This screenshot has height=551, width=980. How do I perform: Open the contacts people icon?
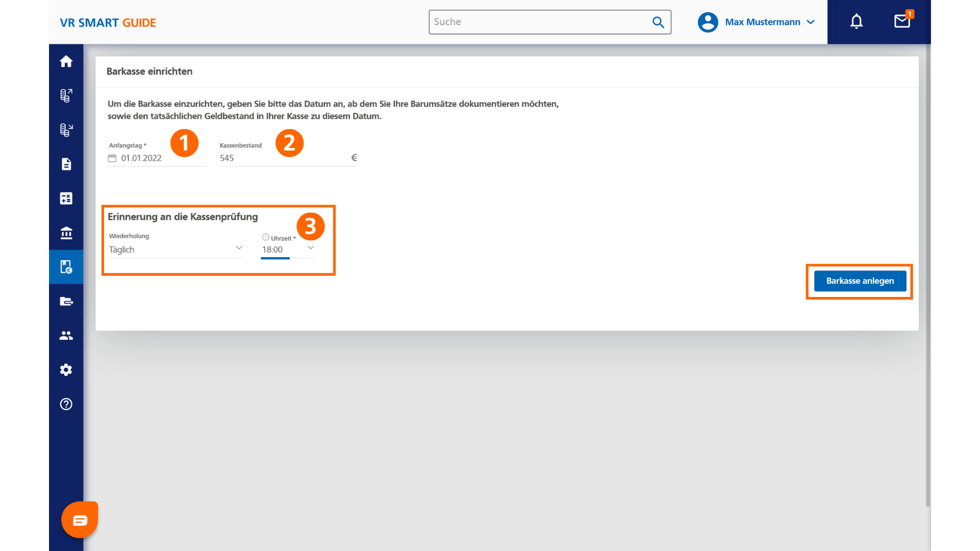click(66, 336)
